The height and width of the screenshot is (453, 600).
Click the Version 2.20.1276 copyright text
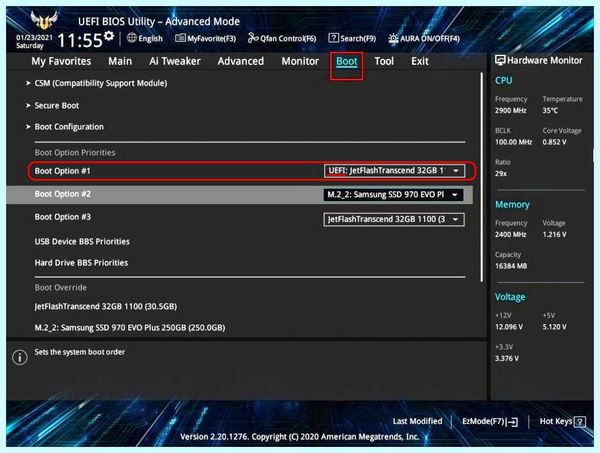pos(300,437)
